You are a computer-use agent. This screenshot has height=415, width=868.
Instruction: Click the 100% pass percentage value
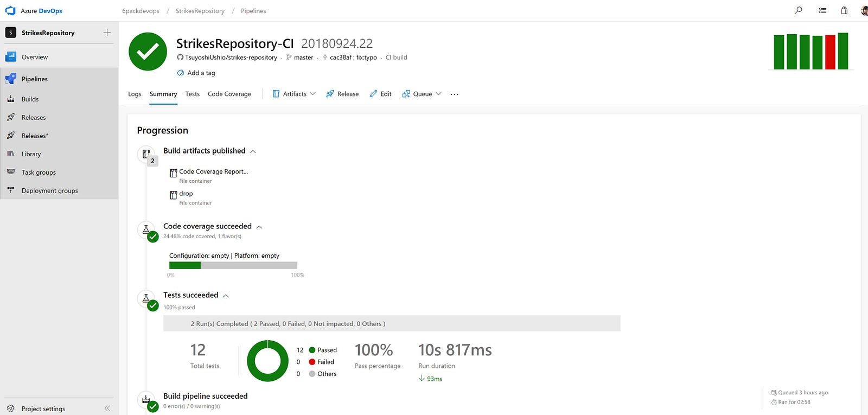tap(374, 350)
